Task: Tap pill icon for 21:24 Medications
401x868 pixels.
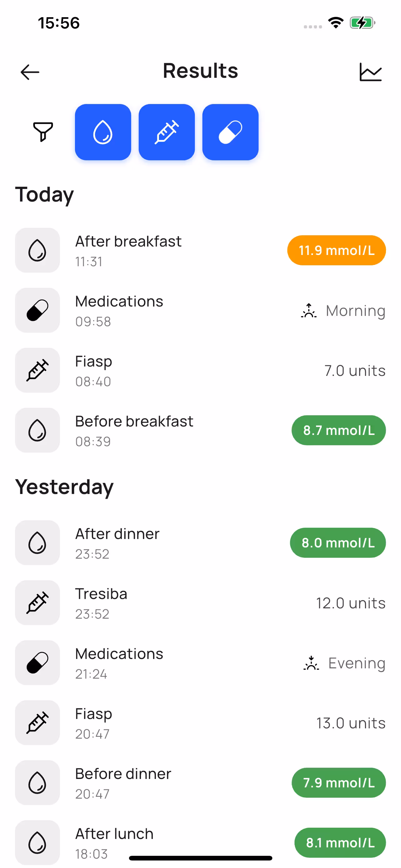Action: (x=37, y=663)
